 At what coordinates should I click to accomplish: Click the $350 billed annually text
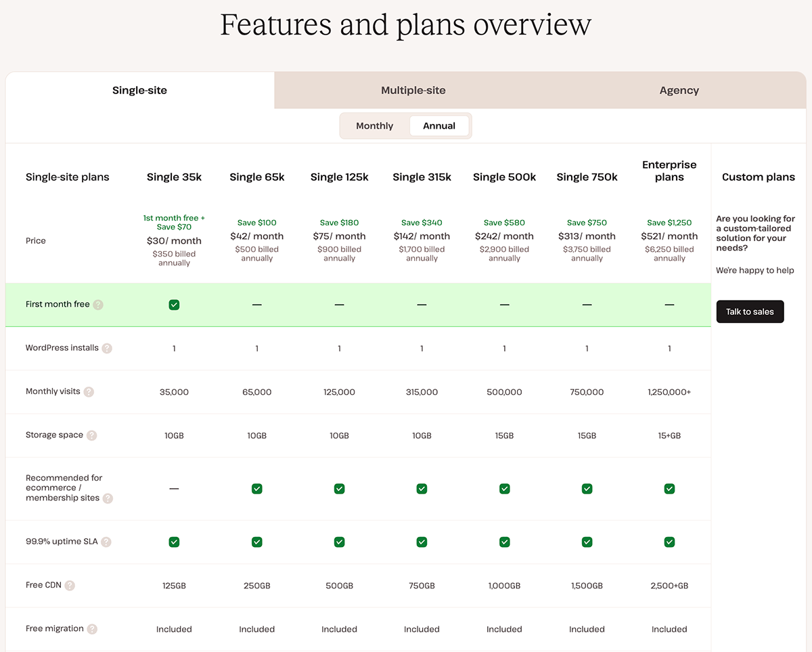pyautogui.click(x=174, y=259)
